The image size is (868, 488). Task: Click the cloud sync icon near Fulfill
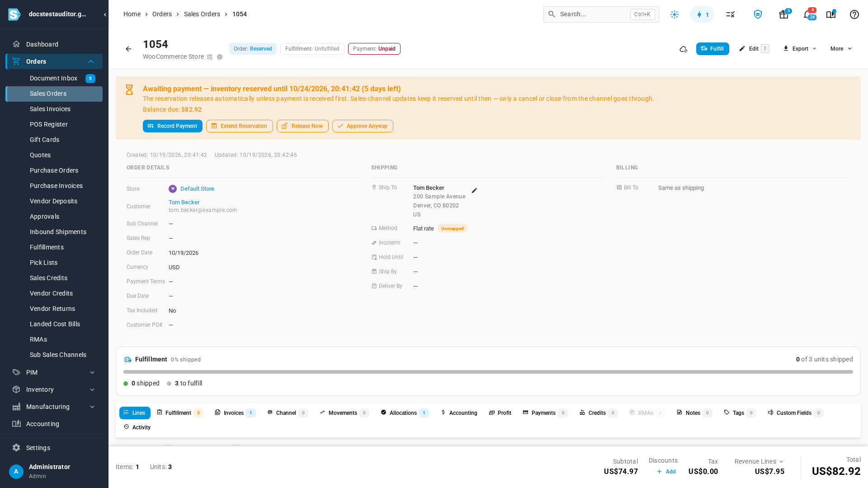pyautogui.click(x=684, y=49)
